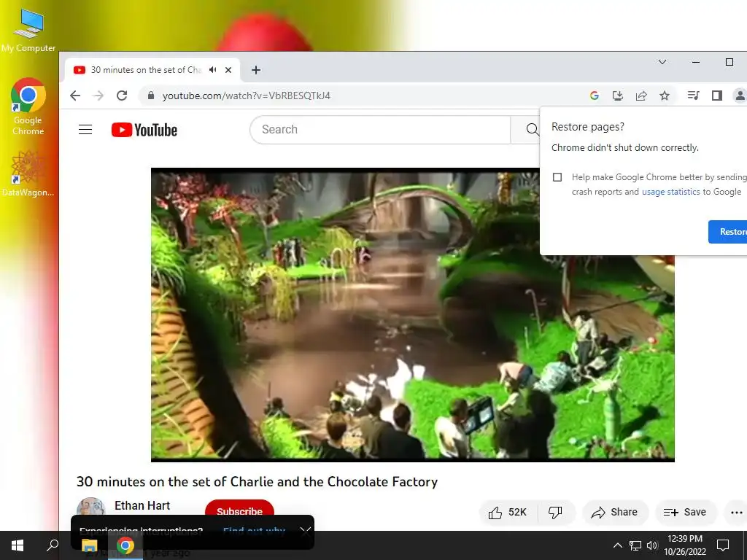747x560 pixels.
Task: Open the clock showing 12:39 PM
Action: point(685,545)
